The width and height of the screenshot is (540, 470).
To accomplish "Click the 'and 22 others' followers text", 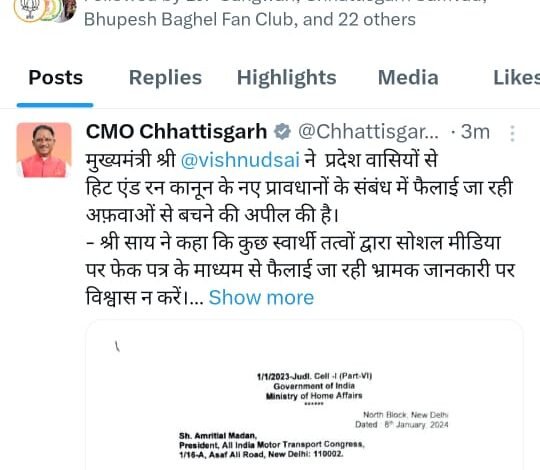I will (359, 19).
